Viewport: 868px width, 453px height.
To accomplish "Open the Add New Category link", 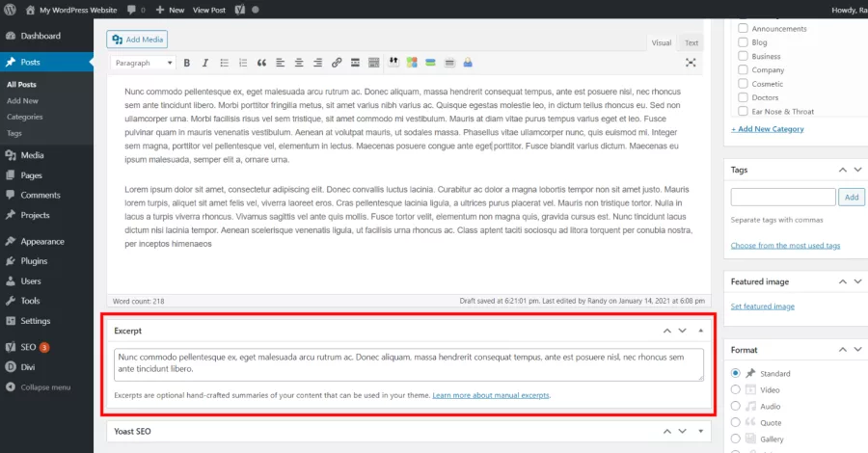I will pyautogui.click(x=768, y=129).
